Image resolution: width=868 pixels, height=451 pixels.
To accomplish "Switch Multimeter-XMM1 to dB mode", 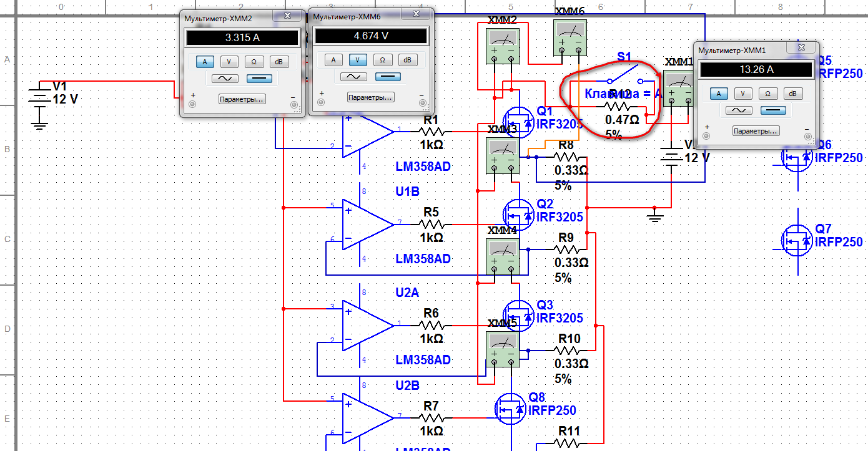I will (792, 94).
